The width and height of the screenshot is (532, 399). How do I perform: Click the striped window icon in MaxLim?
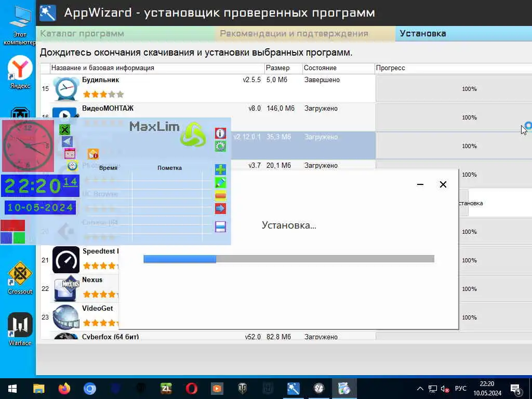tap(220, 227)
